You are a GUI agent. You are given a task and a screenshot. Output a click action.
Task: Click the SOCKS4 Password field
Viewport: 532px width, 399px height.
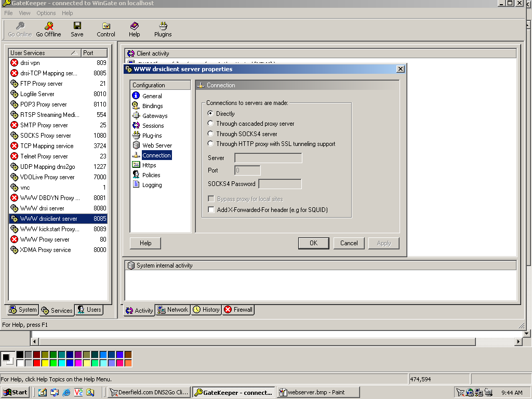pos(280,184)
